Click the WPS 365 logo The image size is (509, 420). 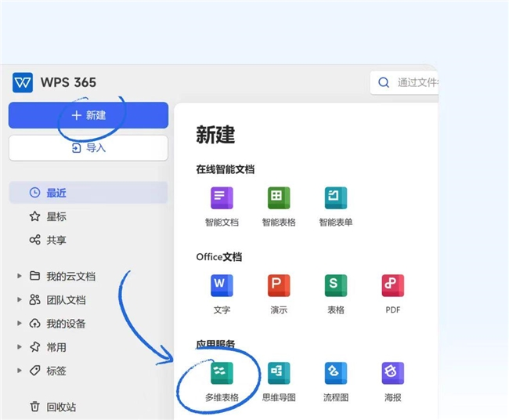click(x=23, y=82)
